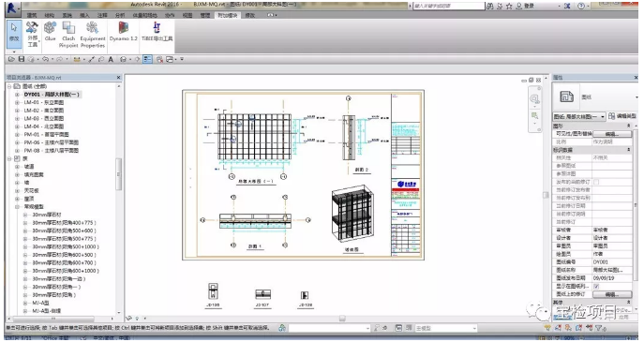Select the text A tool in quick access toolbar
This screenshot has height=342, width=644.
coord(111,60)
